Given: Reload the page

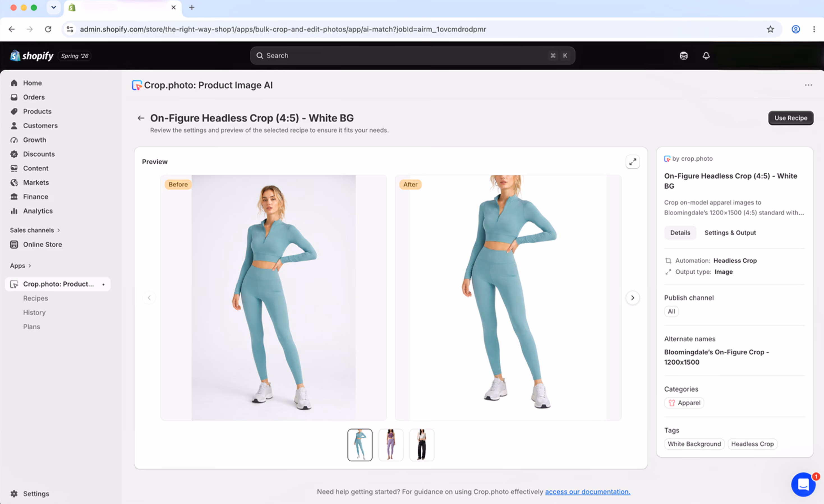Looking at the screenshot, I should [48, 29].
